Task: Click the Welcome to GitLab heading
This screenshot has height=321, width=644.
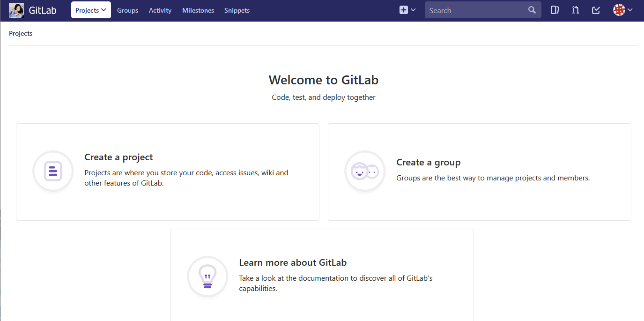Action: point(324,80)
